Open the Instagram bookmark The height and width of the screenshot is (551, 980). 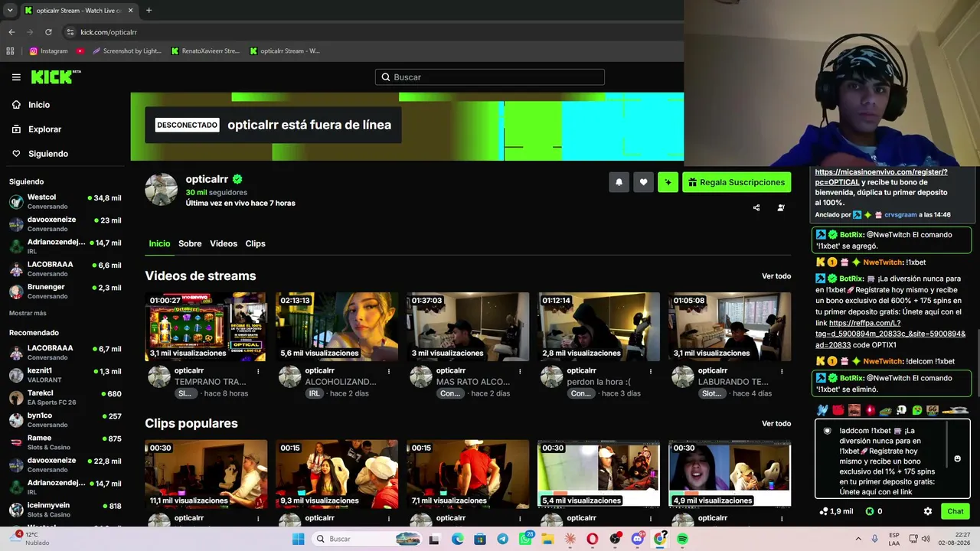[x=48, y=51]
